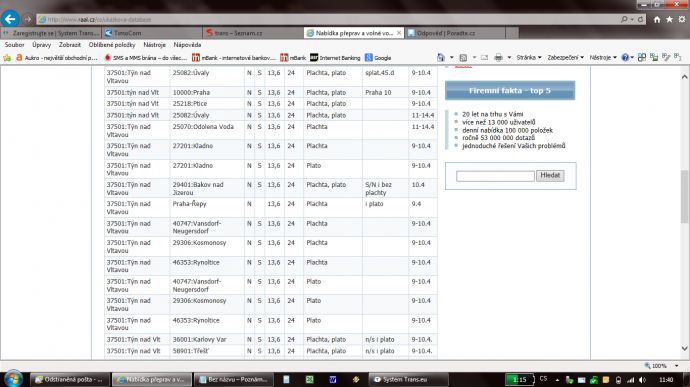
Task: Open the Oblíbené položky menu
Action: click(x=112, y=45)
